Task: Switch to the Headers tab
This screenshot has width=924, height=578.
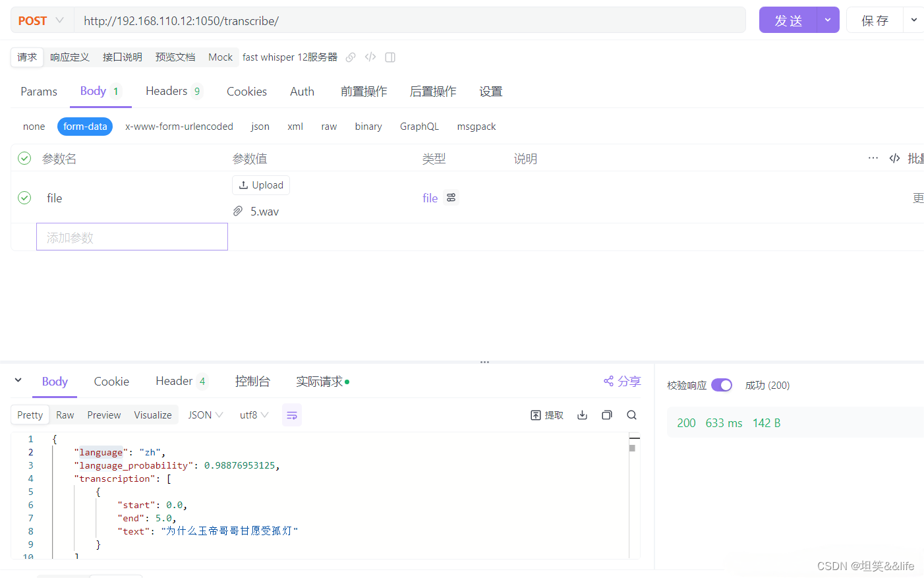Action: (174, 91)
